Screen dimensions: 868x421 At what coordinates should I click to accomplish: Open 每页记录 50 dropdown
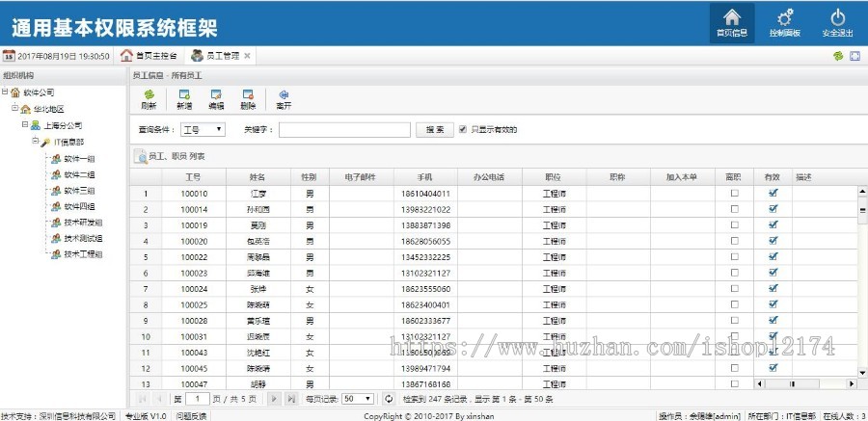[358, 398]
